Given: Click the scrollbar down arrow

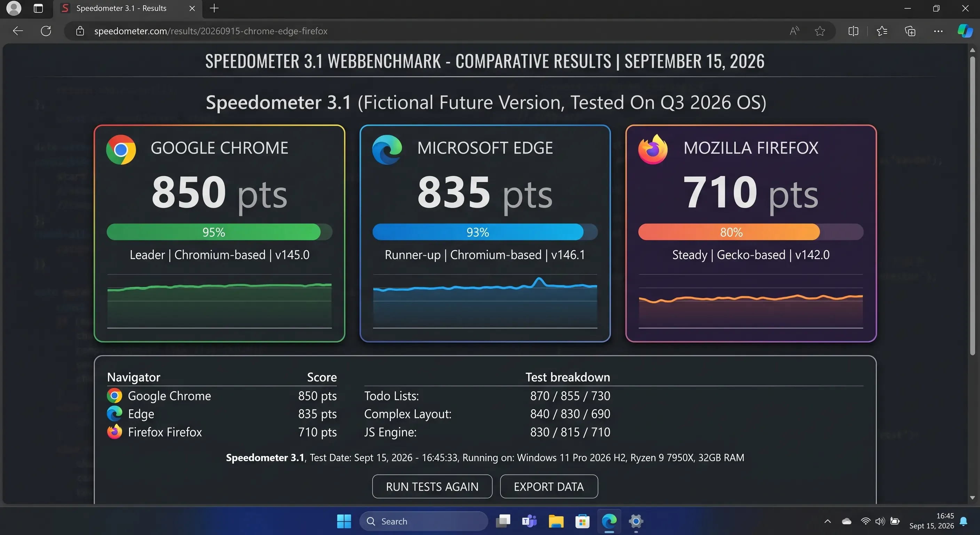Looking at the screenshot, I should [x=972, y=498].
